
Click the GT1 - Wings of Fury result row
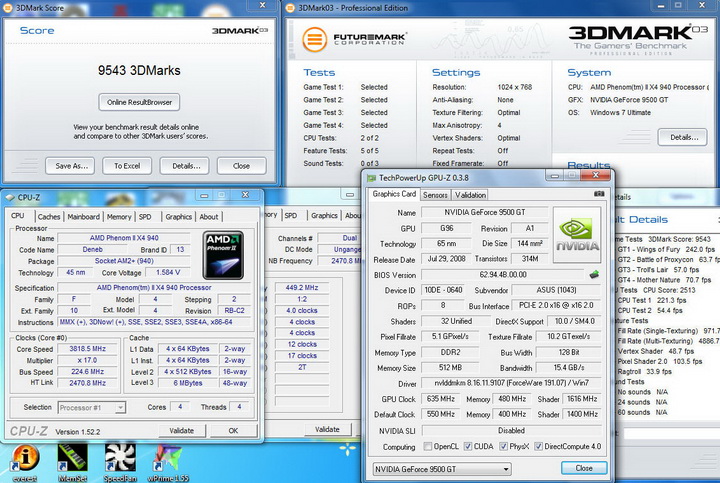pyautogui.click(x=666, y=249)
